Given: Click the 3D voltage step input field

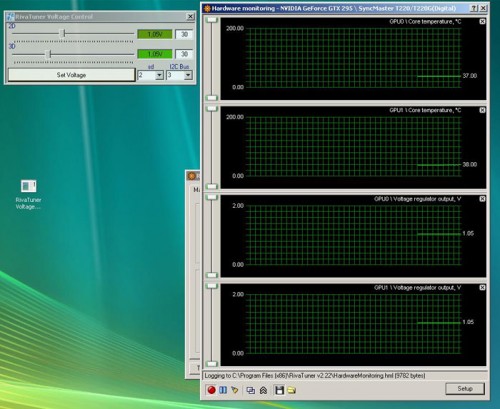Looking at the screenshot, I should [184, 54].
